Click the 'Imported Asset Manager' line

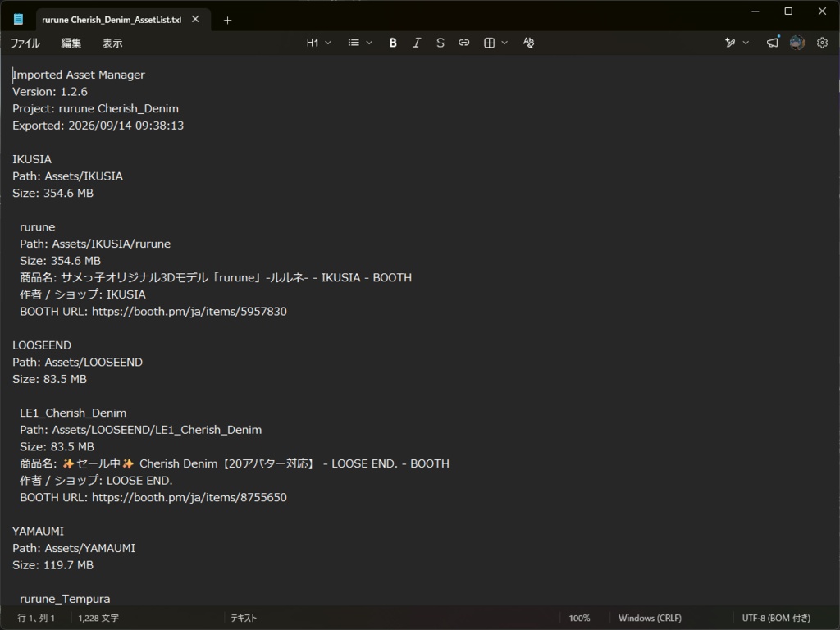78,75
